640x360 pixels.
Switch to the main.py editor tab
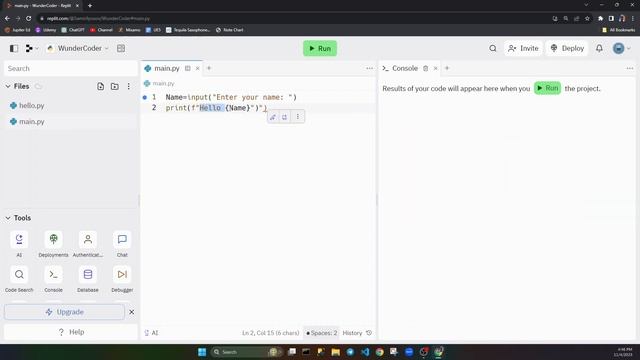coord(167,68)
